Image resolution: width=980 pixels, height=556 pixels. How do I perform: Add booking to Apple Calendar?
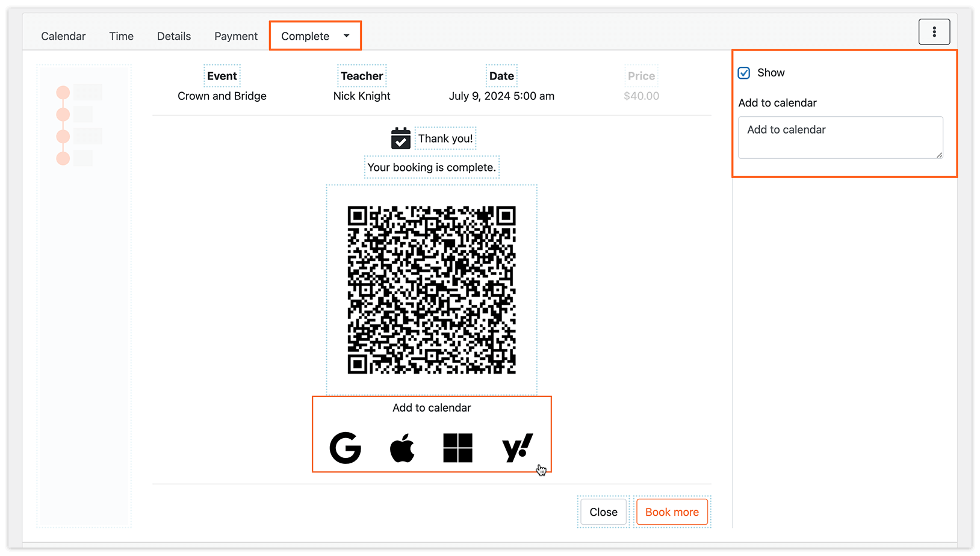point(402,448)
